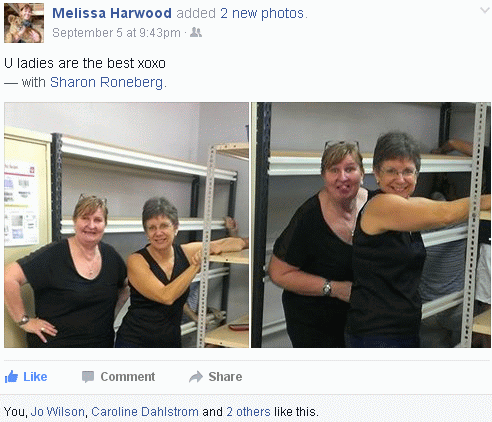Click the Comment text button
The width and height of the screenshot is (492, 422).
pyautogui.click(x=128, y=377)
